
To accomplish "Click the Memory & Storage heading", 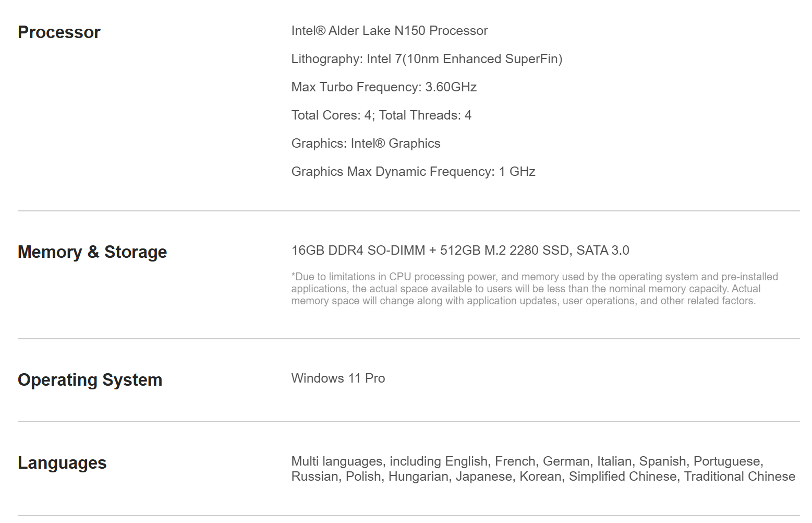I will (92, 252).
